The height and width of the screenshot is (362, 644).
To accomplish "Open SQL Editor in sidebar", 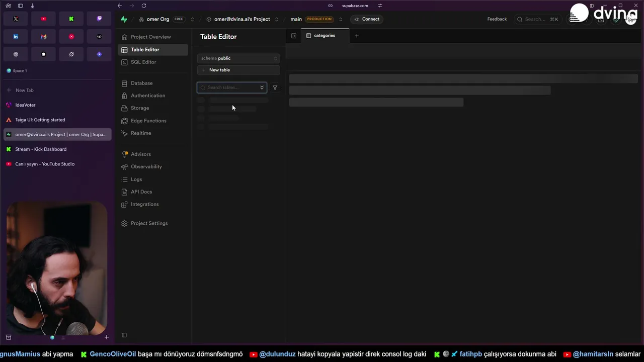I will (x=153, y=62).
